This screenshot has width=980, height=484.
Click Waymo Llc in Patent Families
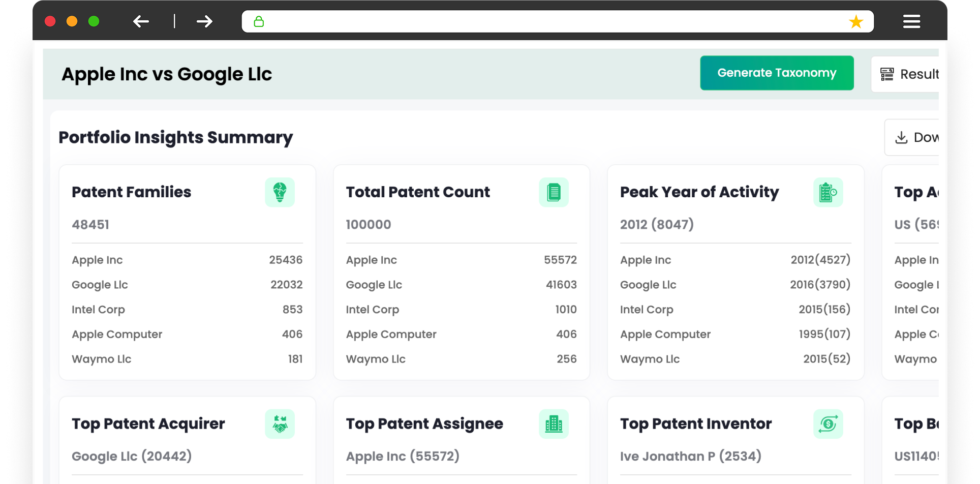click(101, 359)
